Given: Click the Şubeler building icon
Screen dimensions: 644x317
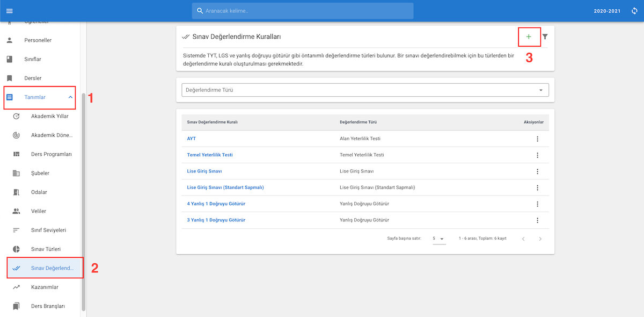Looking at the screenshot, I should pos(17,173).
